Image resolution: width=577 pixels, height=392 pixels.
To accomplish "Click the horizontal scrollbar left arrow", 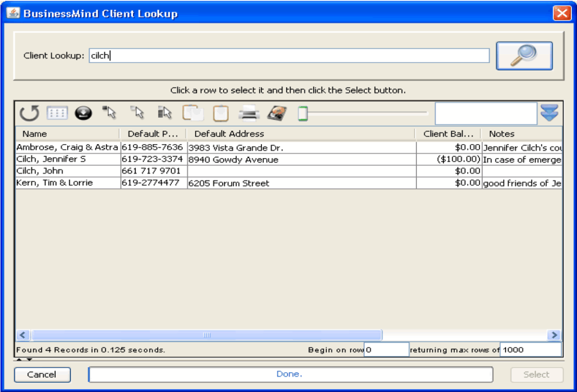I will (23, 335).
